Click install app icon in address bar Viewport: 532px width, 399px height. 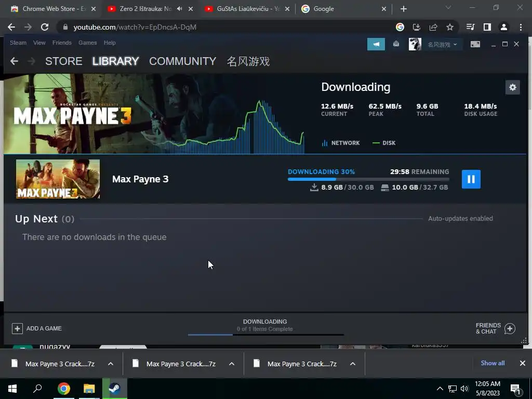[x=416, y=27]
